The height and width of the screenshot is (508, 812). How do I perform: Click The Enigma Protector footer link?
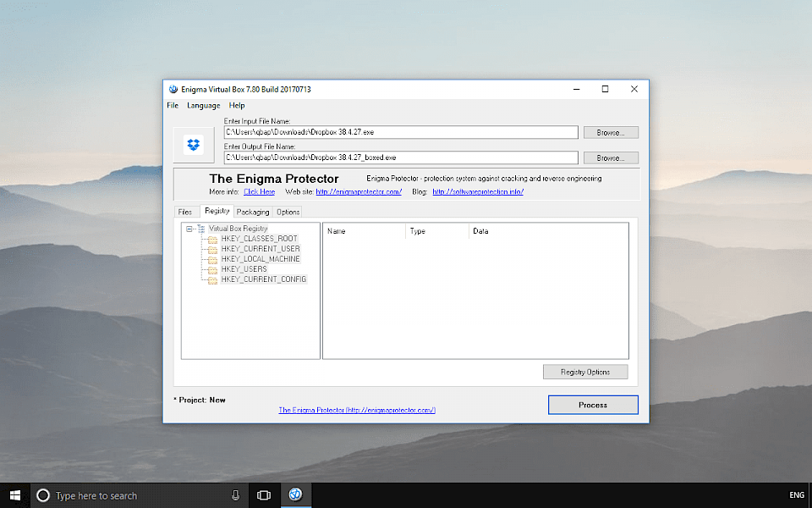(x=357, y=410)
